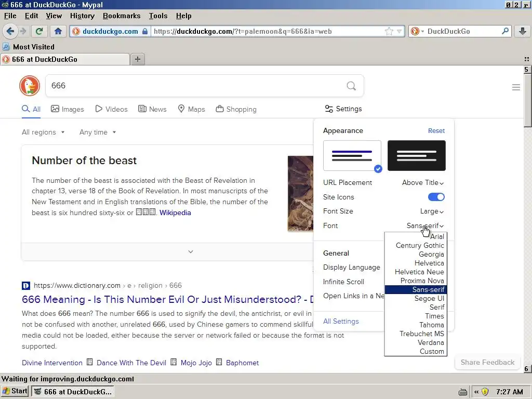Switch to the Images search tab

[x=67, y=109]
